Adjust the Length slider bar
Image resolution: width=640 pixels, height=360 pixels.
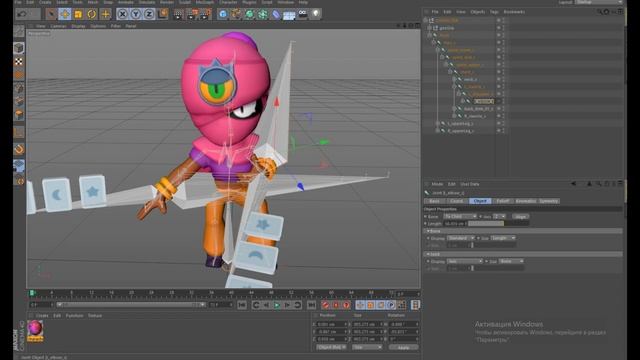pyautogui.click(x=498, y=224)
